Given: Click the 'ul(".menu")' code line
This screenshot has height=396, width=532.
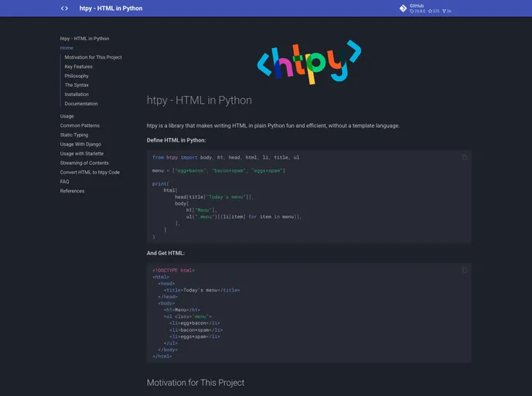Looking at the screenshot, I should (244, 217).
